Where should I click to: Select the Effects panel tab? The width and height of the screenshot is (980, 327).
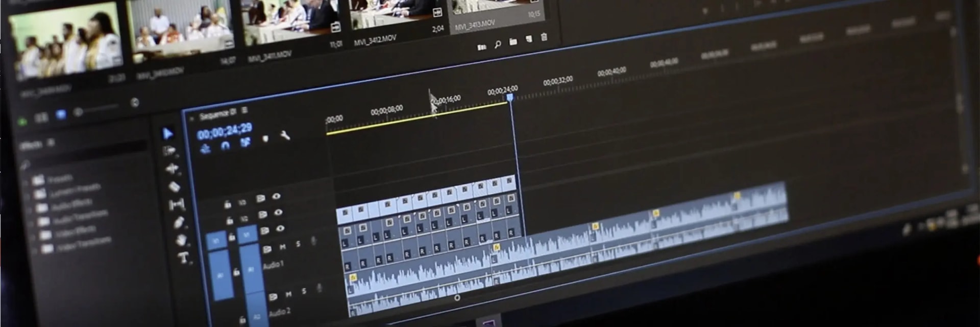31,146
